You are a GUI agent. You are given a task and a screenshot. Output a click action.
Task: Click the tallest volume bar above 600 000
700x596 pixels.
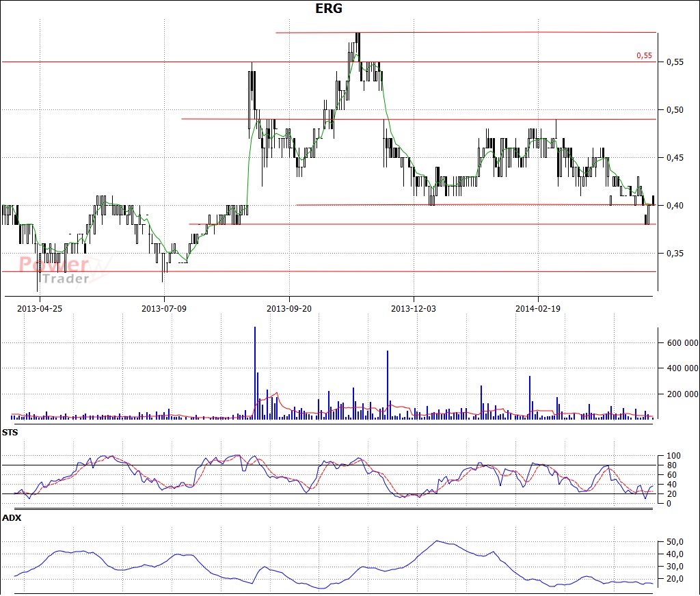click(x=255, y=372)
